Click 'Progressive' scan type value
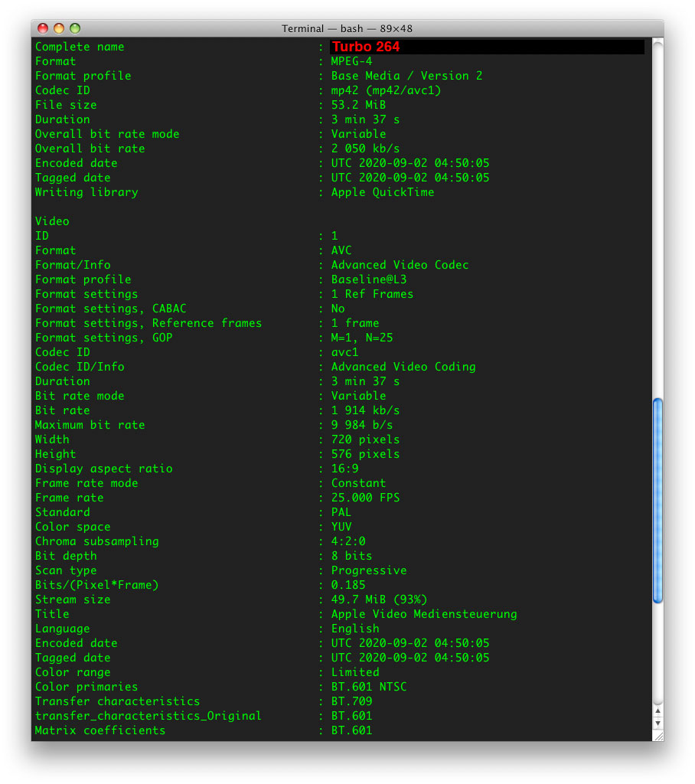Image resolution: width=695 pixels, height=784 pixels. [369, 570]
